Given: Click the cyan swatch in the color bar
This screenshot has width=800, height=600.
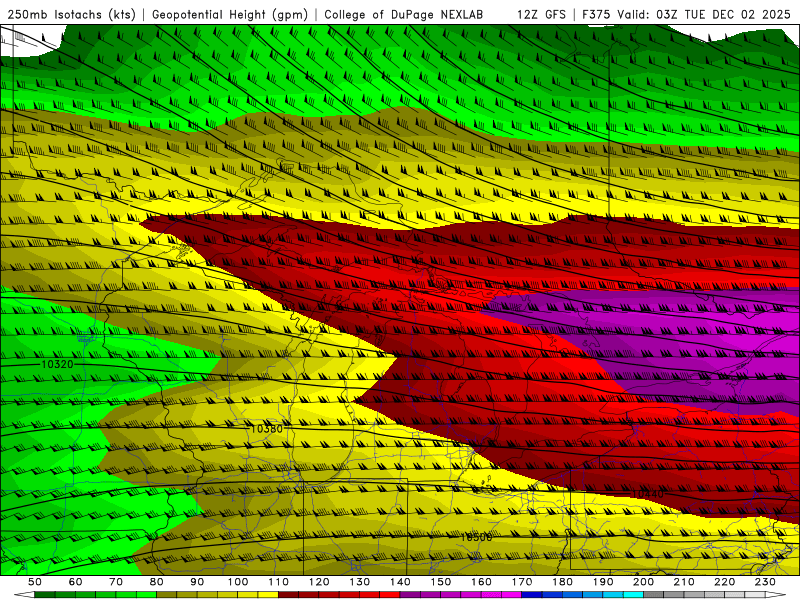Looking at the screenshot, I should click(633, 594).
